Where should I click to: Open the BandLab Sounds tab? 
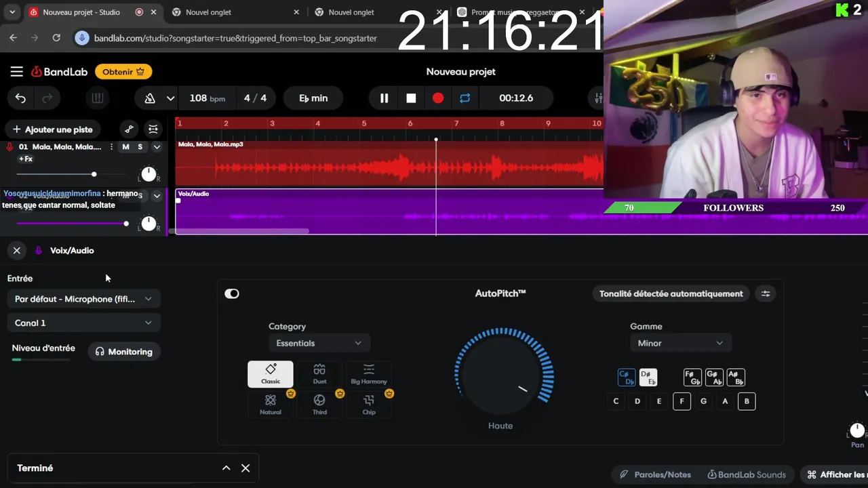click(747, 474)
